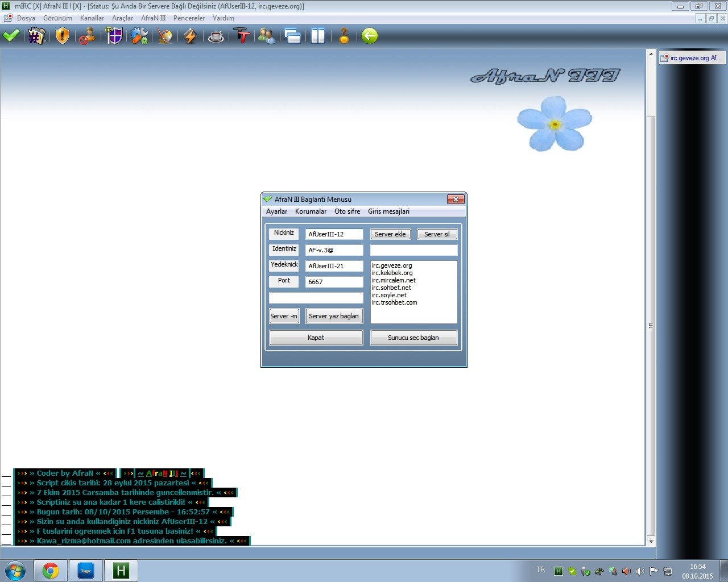Click the Kapat button

pyautogui.click(x=316, y=338)
